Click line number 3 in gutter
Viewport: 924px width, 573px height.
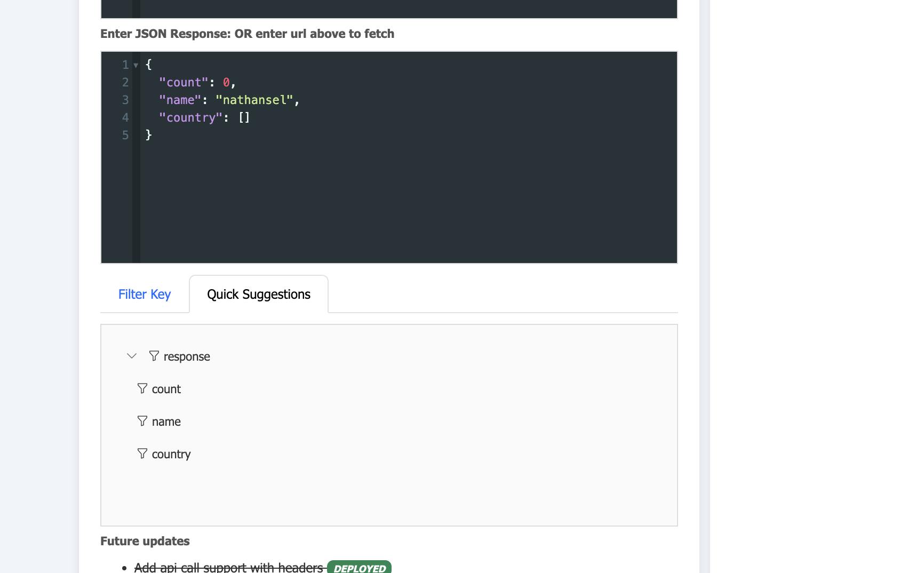click(x=125, y=100)
